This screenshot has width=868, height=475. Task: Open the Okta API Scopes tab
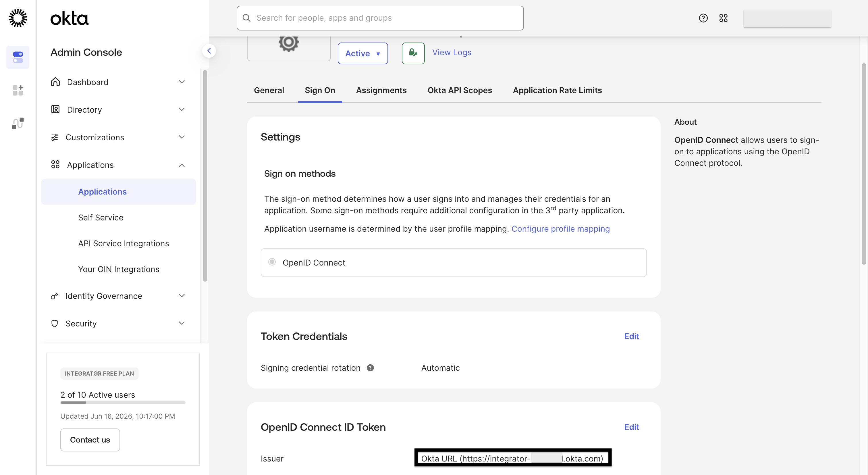coord(460,90)
